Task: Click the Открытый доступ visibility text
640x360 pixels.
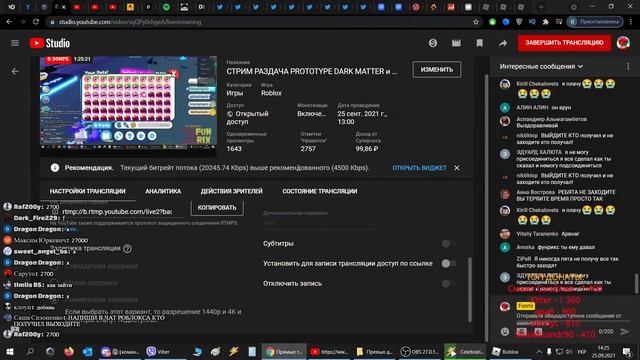Action: (x=247, y=118)
